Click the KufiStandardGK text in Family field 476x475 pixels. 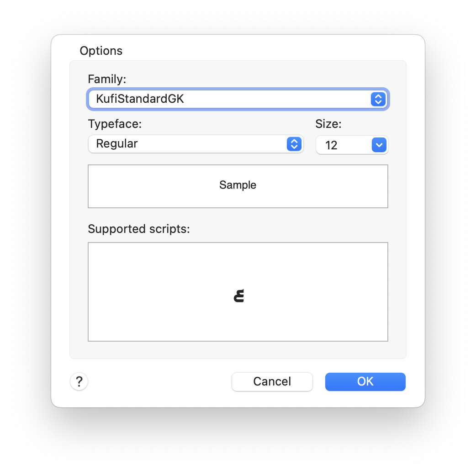[140, 99]
